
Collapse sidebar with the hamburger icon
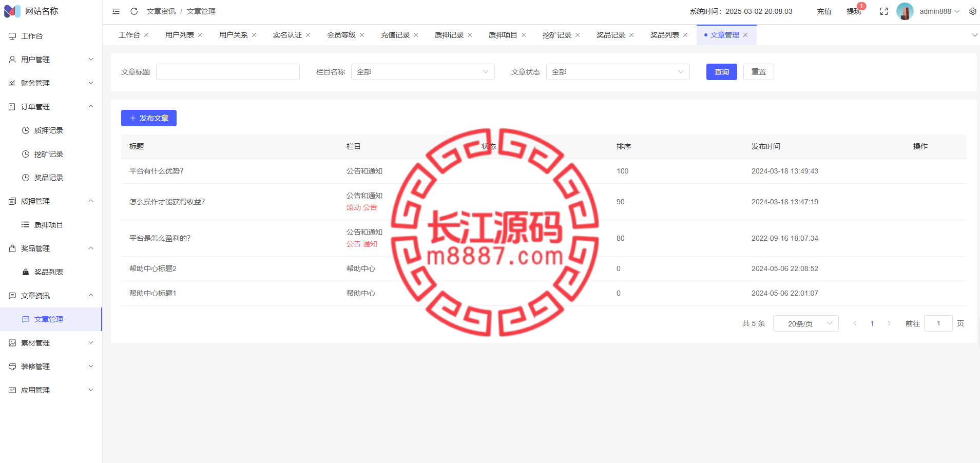(x=116, y=11)
